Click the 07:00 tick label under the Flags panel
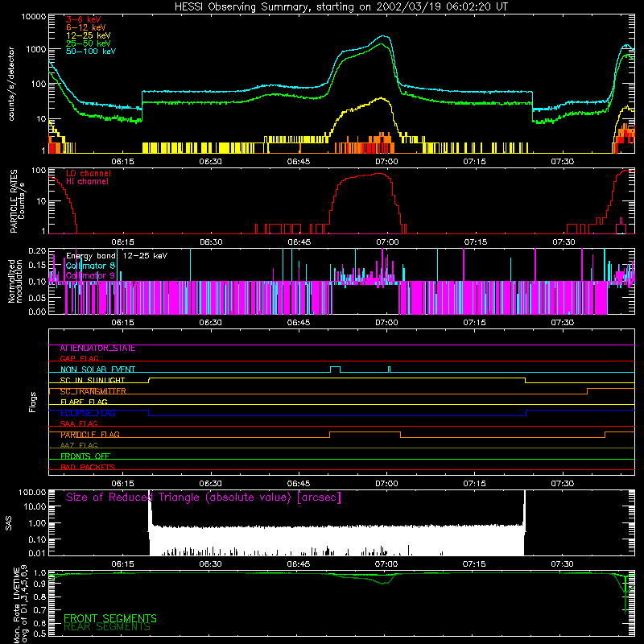The width and height of the screenshot is (644, 644). click(386, 484)
